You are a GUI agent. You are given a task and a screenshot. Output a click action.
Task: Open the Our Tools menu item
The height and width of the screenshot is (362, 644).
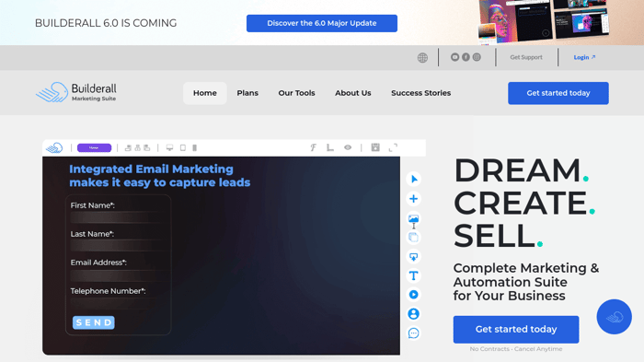pos(296,93)
